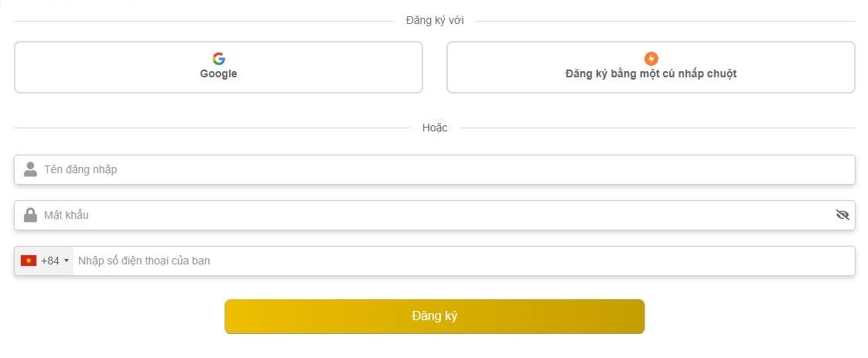Click the user silhouette icon
The width and height of the screenshot is (868, 358).
(x=30, y=169)
